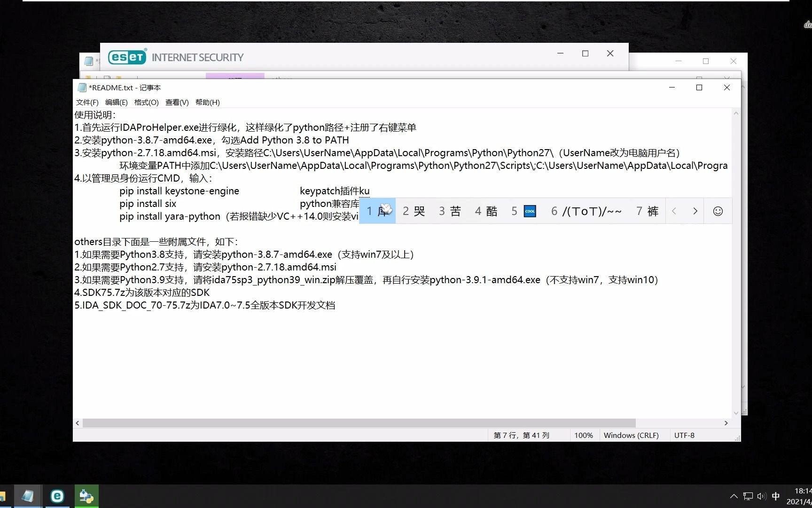Select IME candidate 5 COOL emoji
Image resolution: width=812 pixels, height=508 pixels.
pyautogui.click(x=523, y=211)
